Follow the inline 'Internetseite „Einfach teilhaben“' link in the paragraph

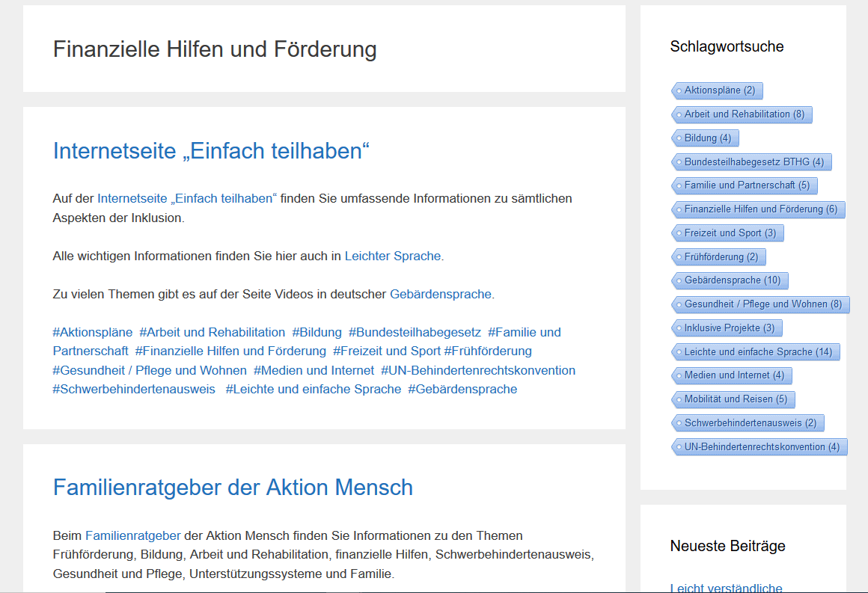[187, 199]
